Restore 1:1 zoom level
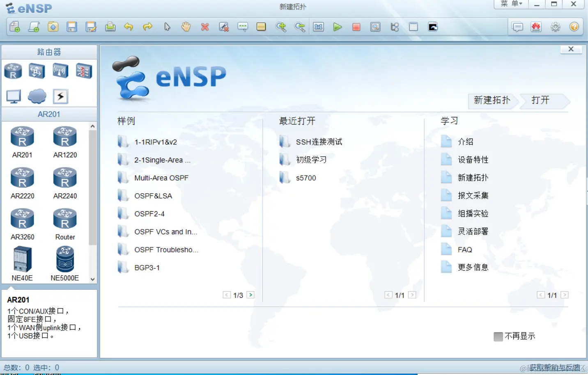588x375 pixels. pyautogui.click(x=318, y=27)
